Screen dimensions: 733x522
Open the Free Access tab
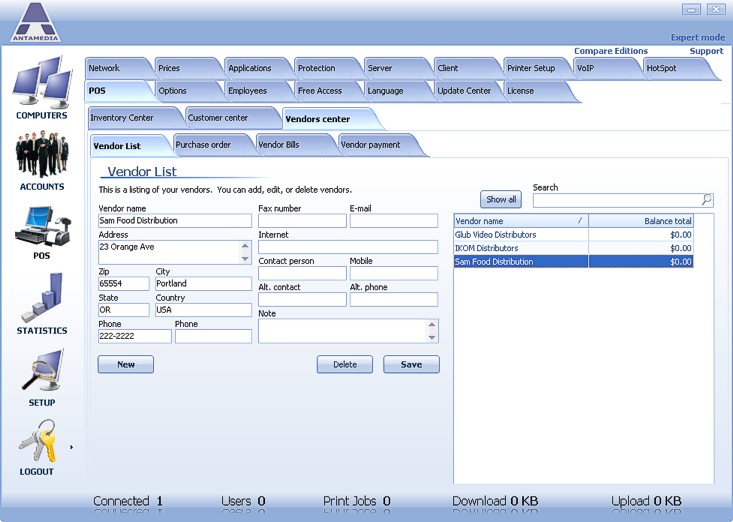(x=326, y=91)
